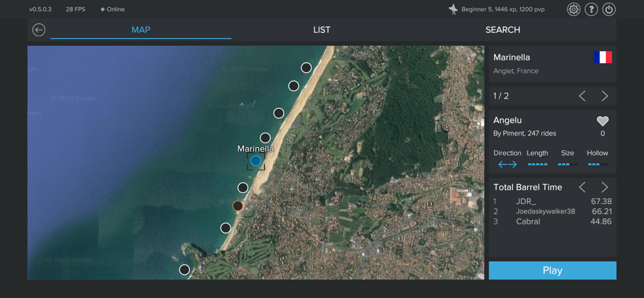Click the Size rating bar
The image size is (644, 298).
point(567,164)
